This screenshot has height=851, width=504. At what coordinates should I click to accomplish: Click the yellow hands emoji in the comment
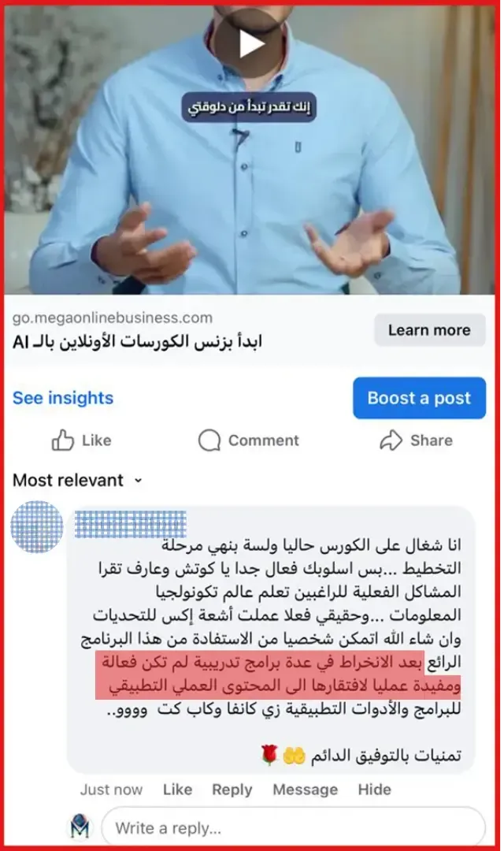(x=294, y=756)
